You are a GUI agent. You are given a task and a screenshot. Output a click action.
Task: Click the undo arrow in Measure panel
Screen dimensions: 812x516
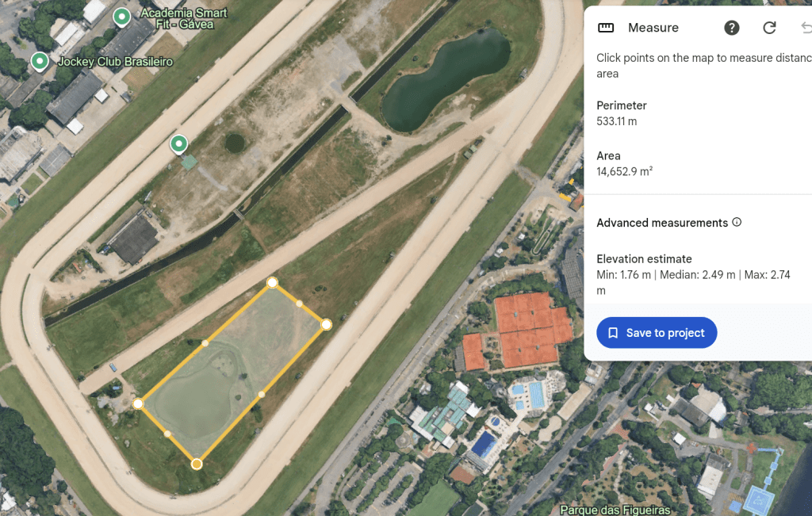pyautogui.click(x=806, y=28)
